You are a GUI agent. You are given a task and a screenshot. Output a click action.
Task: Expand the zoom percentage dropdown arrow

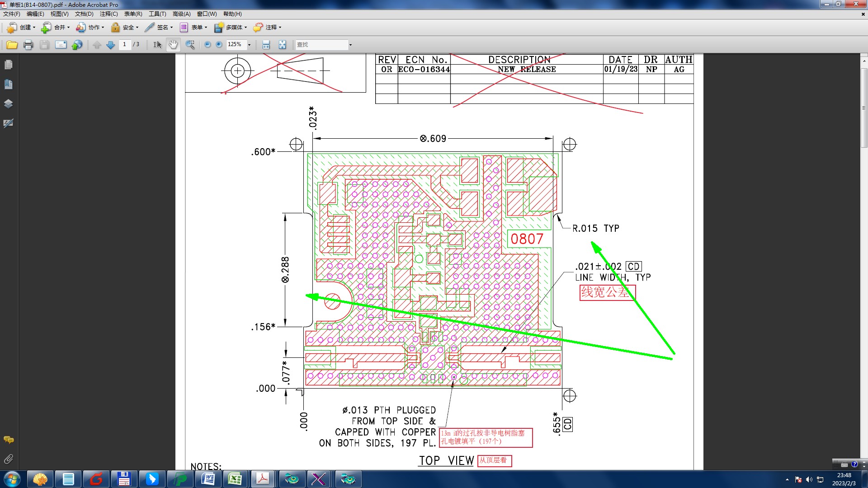(x=249, y=45)
